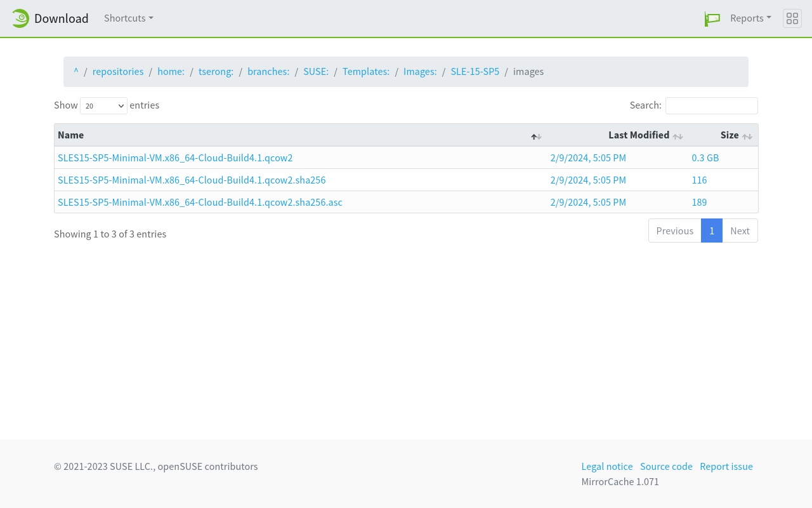Screen dimensions: 812x508
Task: Open the entries-per-page selector showing 20
Action: [x=103, y=105]
